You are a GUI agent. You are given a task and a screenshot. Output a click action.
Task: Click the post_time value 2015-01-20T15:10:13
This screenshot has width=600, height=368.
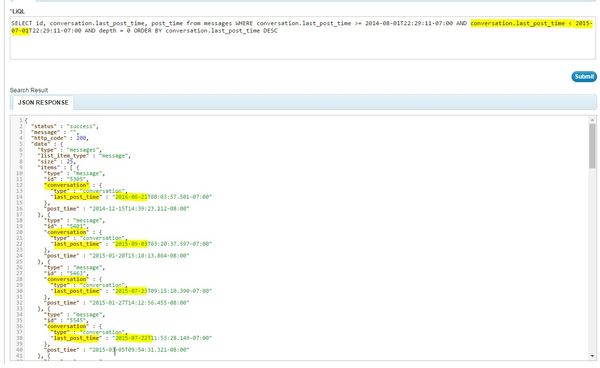pyautogui.click(x=139, y=256)
